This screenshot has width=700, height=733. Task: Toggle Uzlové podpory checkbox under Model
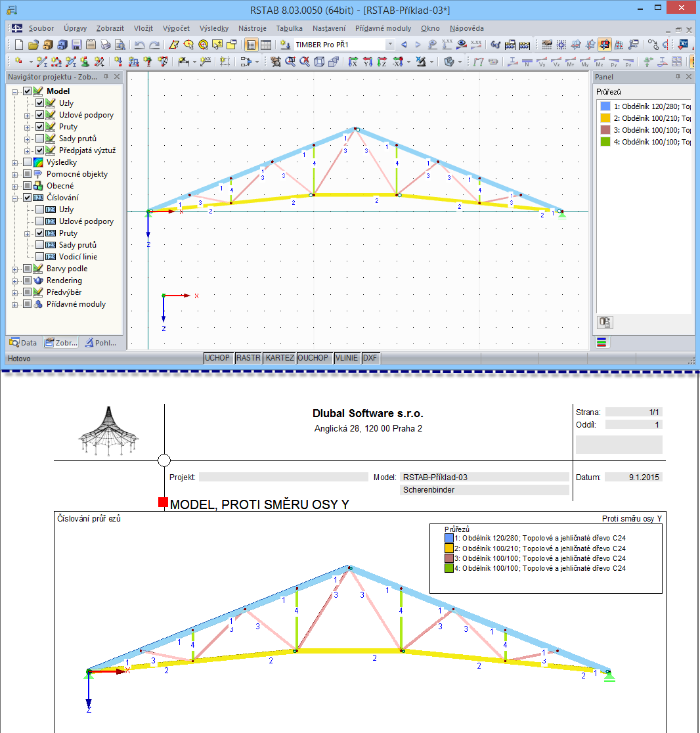[40, 115]
